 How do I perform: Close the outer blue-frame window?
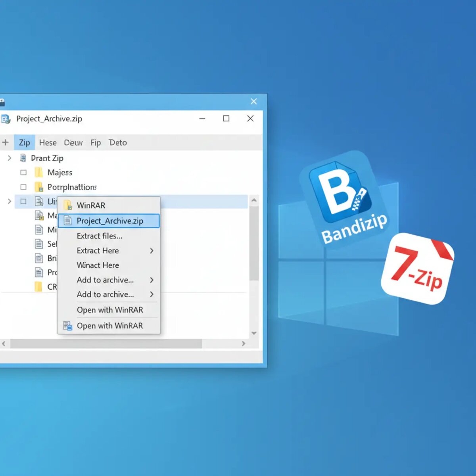254,102
